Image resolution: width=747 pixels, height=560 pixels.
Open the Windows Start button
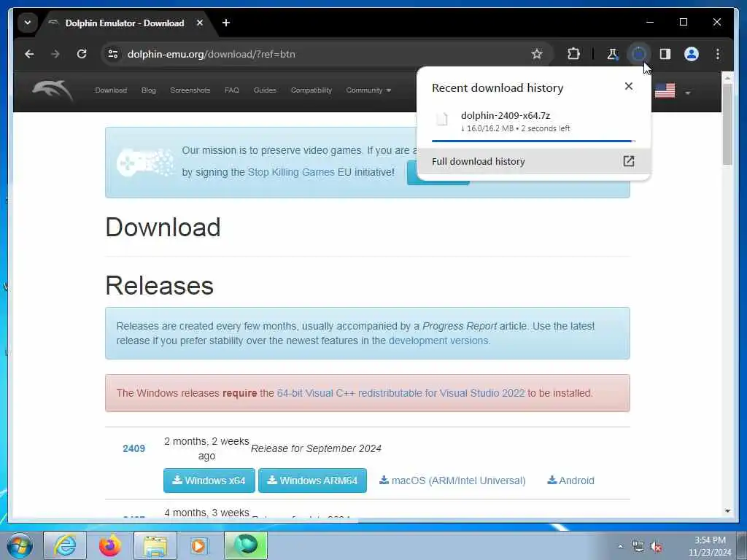tap(20, 545)
